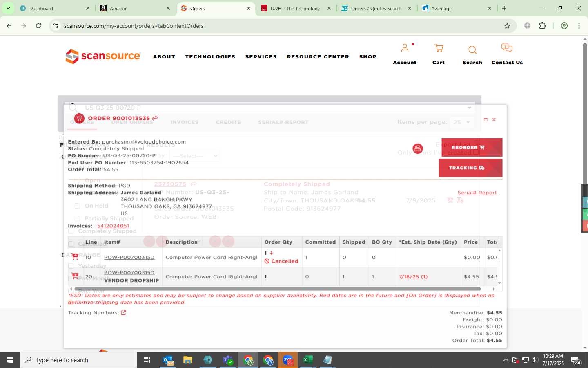
Task: Click share arrow beside Order 9001013535
Action: pyautogui.click(x=155, y=118)
